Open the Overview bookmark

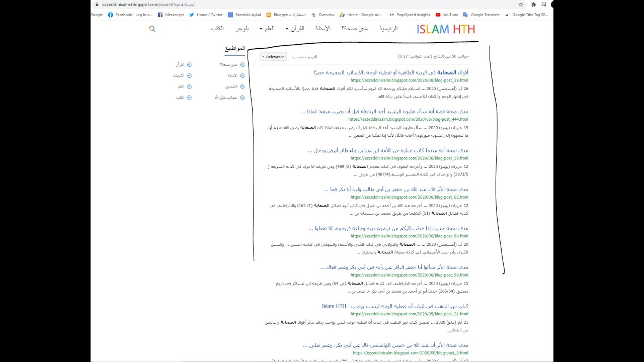click(x=323, y=15)
